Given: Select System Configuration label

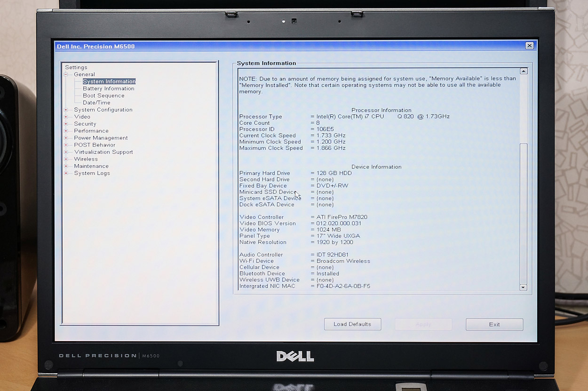Looking at the screenshot, I should click(103, 110).
